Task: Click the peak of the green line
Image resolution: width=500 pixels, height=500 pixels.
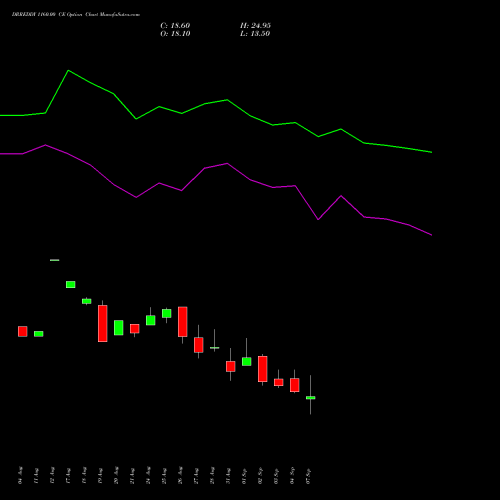Action: [68, 71]
